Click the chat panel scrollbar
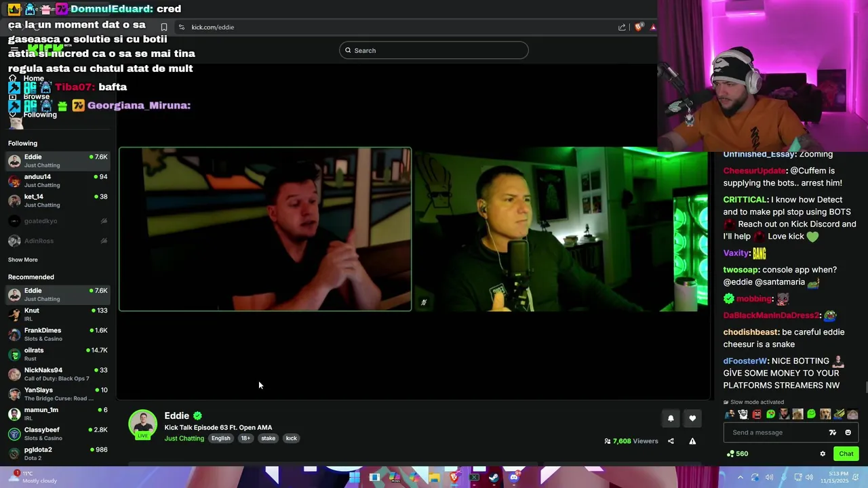This screenshot has width=868, height=488. [865, 388]
